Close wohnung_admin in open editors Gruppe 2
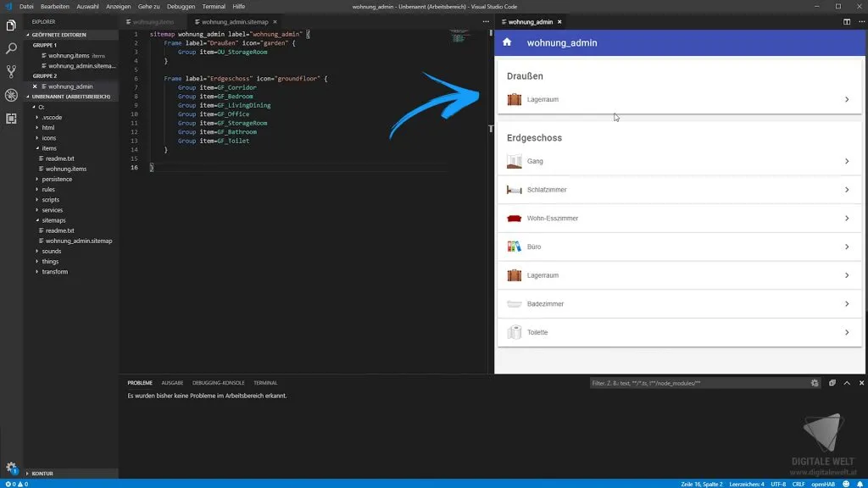The image size is (868, 488). click(35, 86)
